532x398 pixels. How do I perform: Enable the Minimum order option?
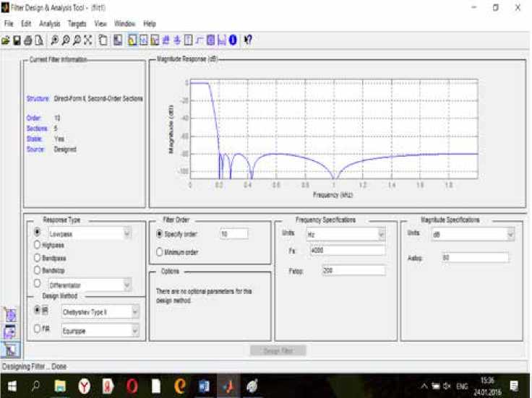[x=159, y=251]
